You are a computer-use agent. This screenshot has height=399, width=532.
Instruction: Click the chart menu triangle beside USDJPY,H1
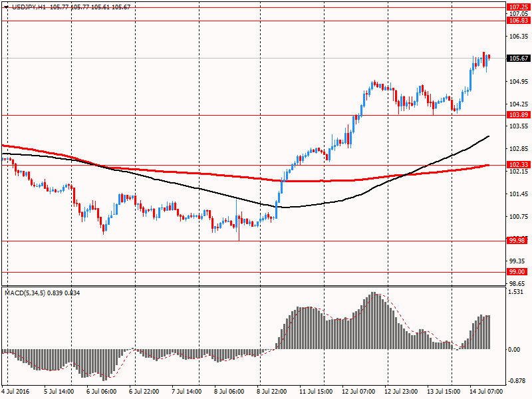6,7
